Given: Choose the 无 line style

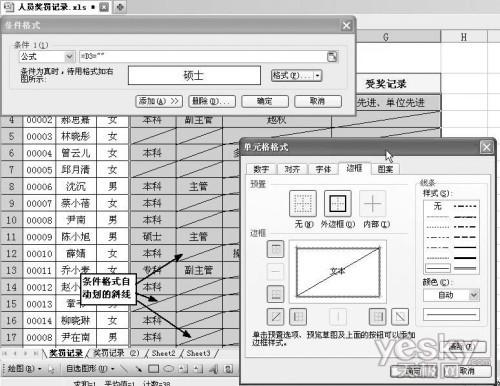Looking at the screenshot, I should (437, 206).
